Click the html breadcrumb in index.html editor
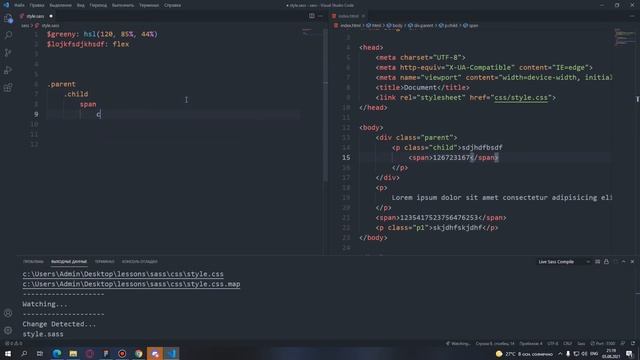The width and height of the screenshot is (640, 360). click(373, 25)
